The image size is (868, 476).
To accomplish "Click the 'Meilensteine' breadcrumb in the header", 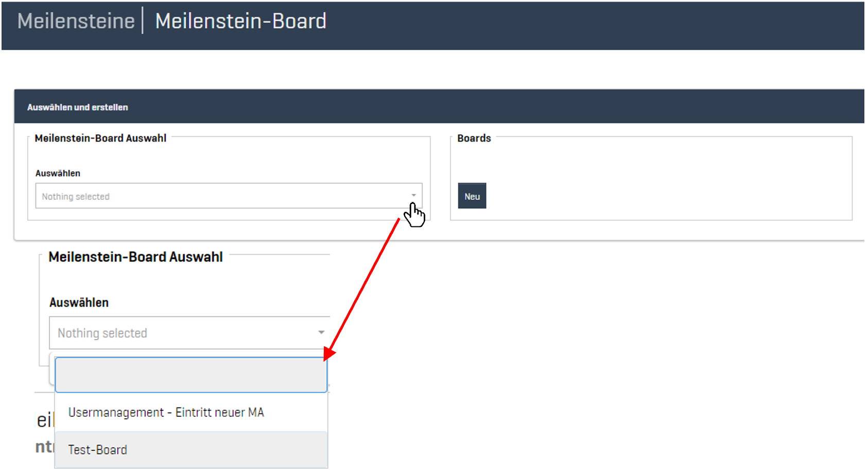I will [x=76, y=21].
